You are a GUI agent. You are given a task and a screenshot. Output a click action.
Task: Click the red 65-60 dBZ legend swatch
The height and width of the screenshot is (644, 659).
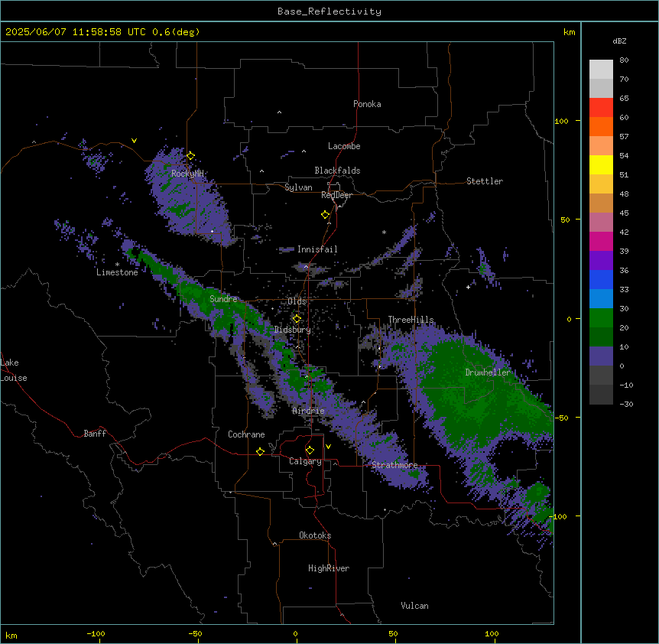point(601,107)
